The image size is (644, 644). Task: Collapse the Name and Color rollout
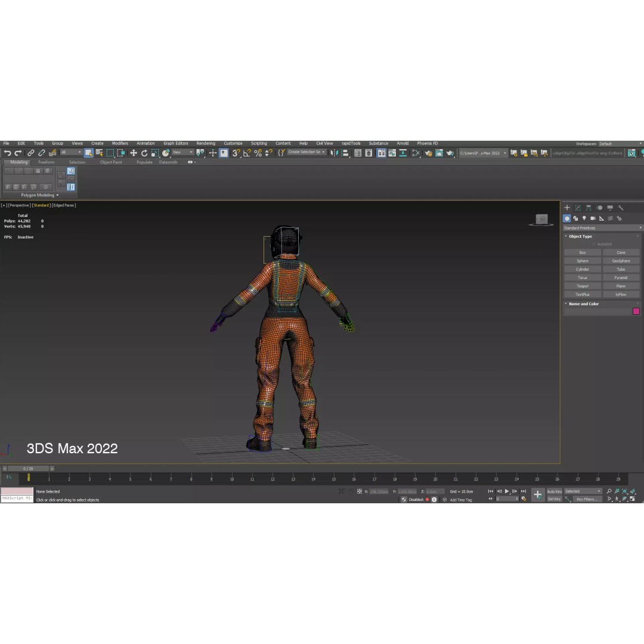coord(584,304)
